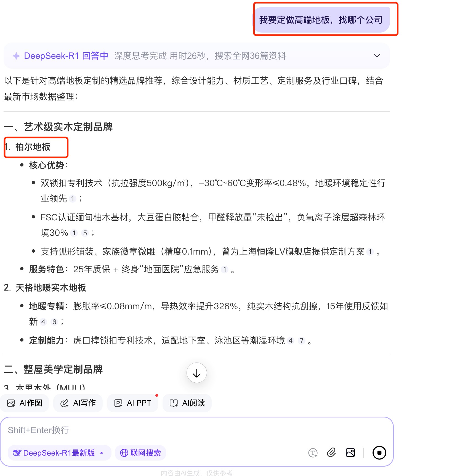Open citation 4 in 定制能力 bullet
Image resolution: width=452 pixels, height=476 pixels.
[x=291, y=341]
